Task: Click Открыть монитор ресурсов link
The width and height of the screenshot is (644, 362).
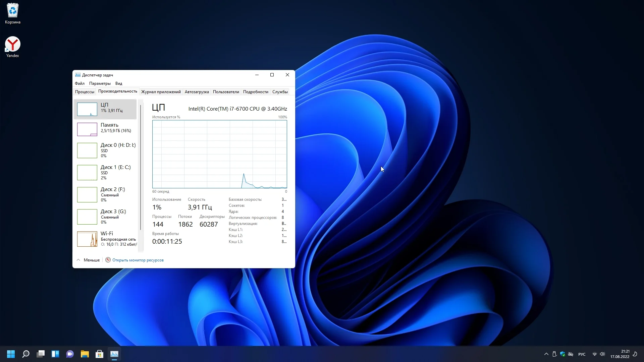Action: pyautogui.click(x=138, y=260)
